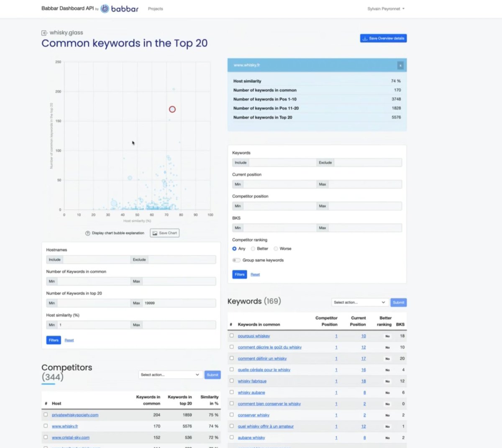
Task: Click the Host similarity 74 % value
Action: [x=396, y=81]
